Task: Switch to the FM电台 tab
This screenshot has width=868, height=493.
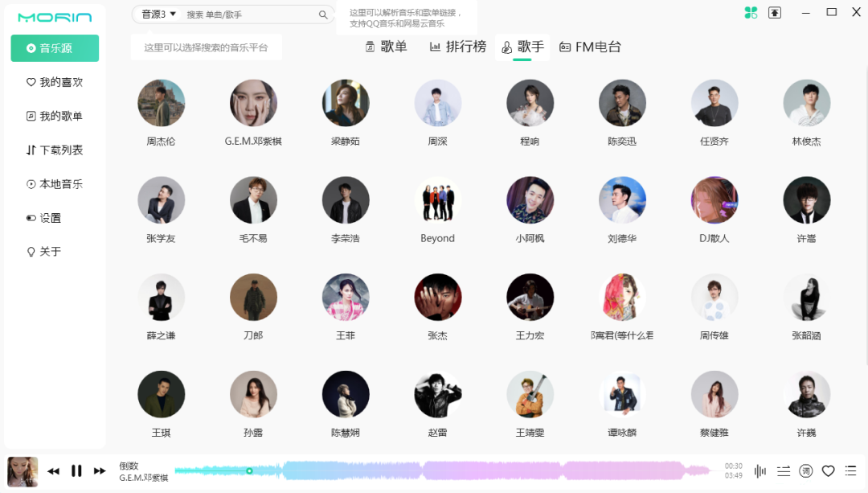Action: pos(591,47)
